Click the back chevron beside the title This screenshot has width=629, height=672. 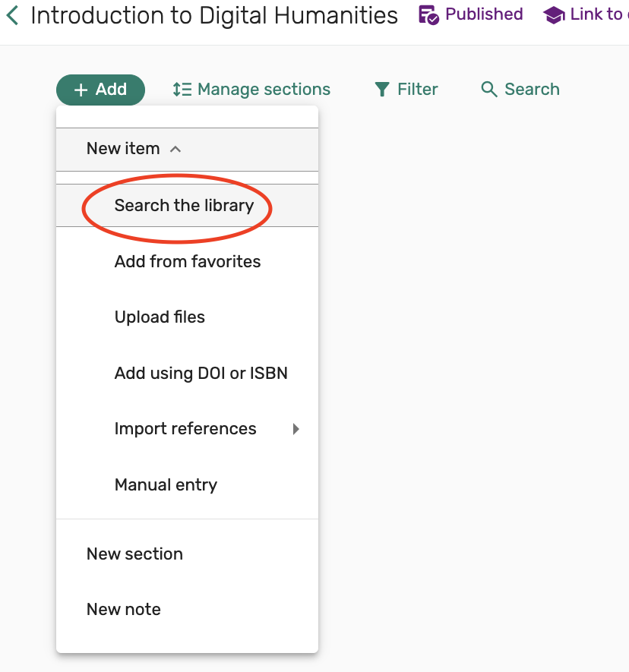tap(12, 15)
